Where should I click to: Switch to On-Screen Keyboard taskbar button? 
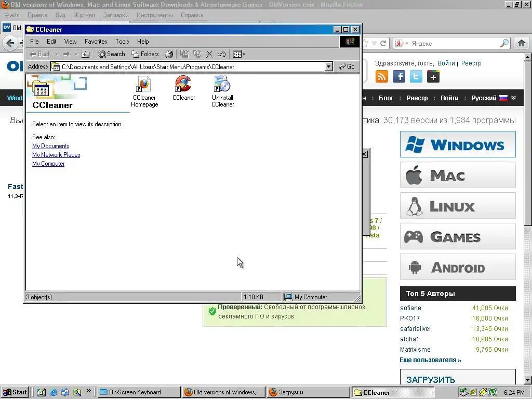[139, 392]
